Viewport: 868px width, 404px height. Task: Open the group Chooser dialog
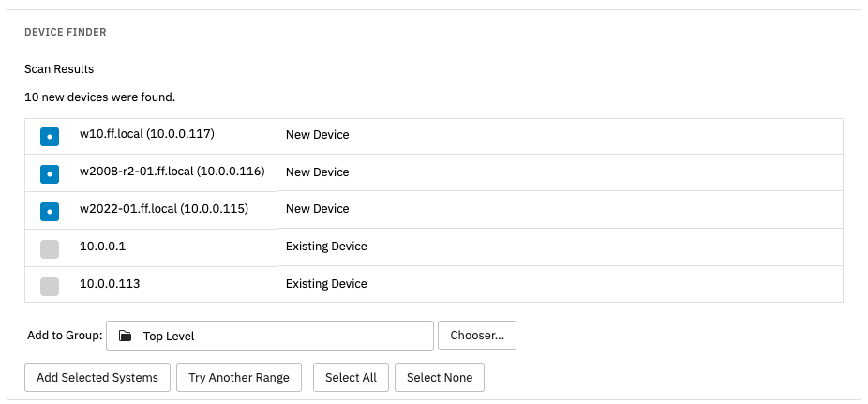(477, 336)
